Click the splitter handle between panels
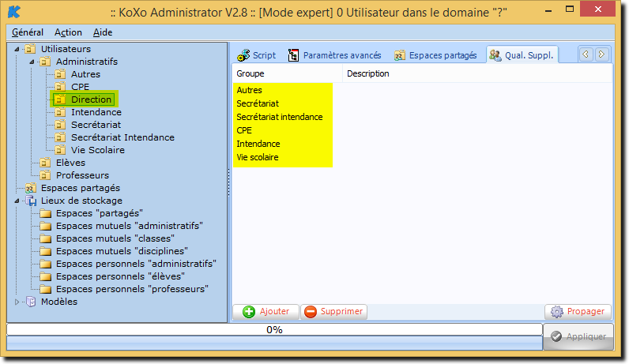This screenshot has width=629, height=364. pos(229,183)
